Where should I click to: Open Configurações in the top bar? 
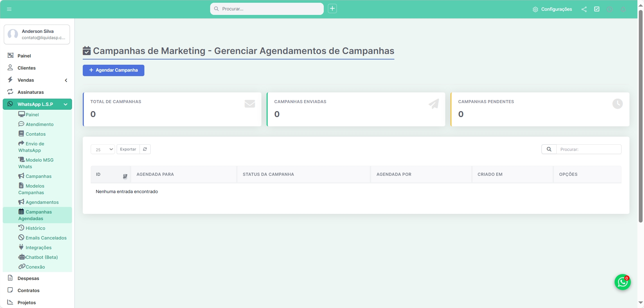tap(552, 9)
